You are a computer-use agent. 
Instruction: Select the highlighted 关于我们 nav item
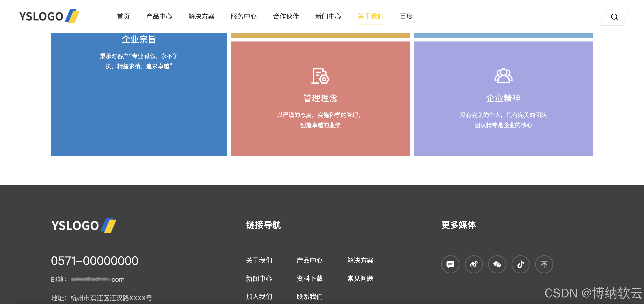(x=371, y=16)
